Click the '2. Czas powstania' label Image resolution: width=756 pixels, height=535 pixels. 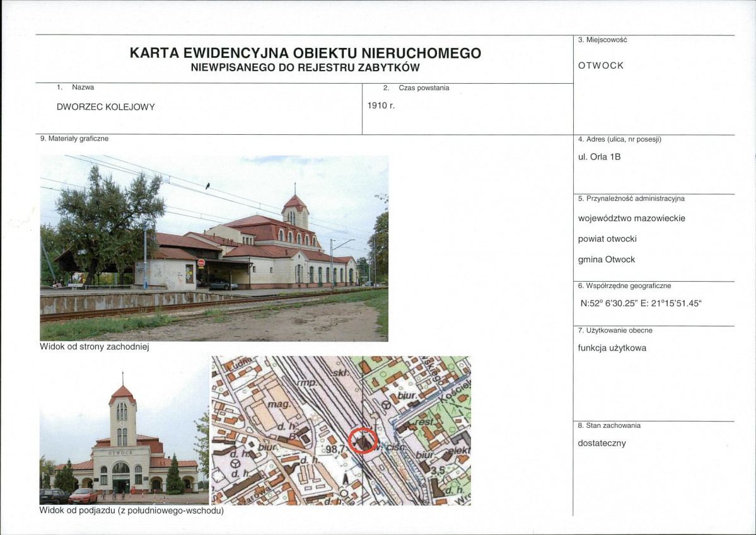click(416, 88)
